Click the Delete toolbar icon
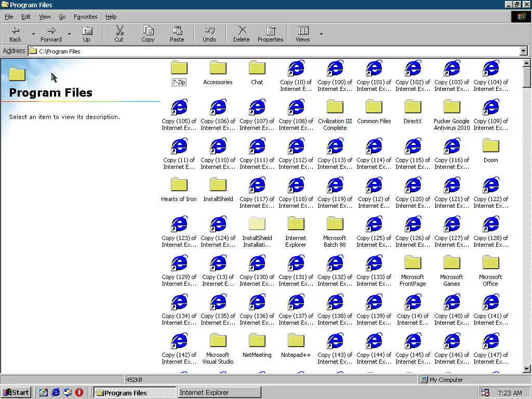The width and height of the screenshot is (532, 399). pyautogui.click(x=241, y=34)
